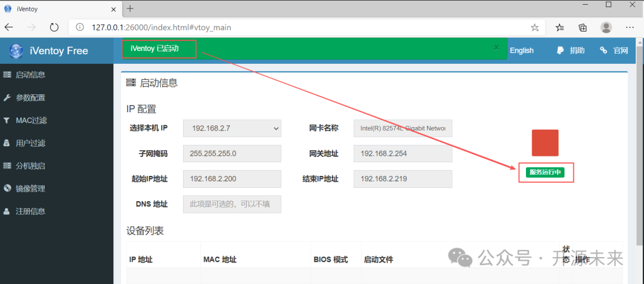Select the iVentoy browser tab
The image size is (644, 284).
[61, 8]
